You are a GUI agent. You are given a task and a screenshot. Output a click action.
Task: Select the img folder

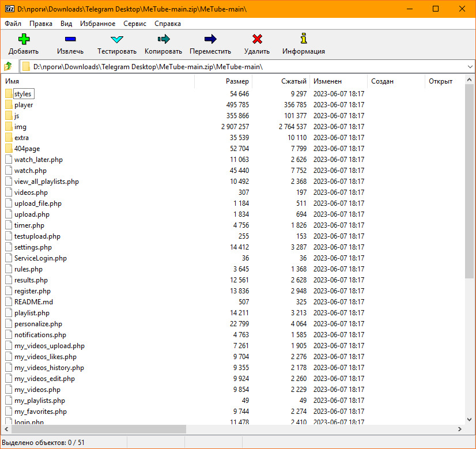(20, 127)
